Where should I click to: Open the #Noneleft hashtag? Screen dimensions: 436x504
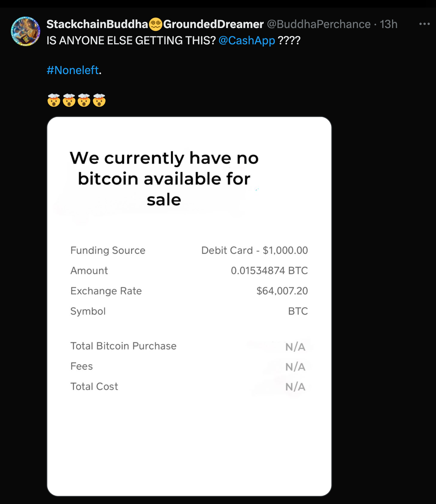[x=73, y=70]
